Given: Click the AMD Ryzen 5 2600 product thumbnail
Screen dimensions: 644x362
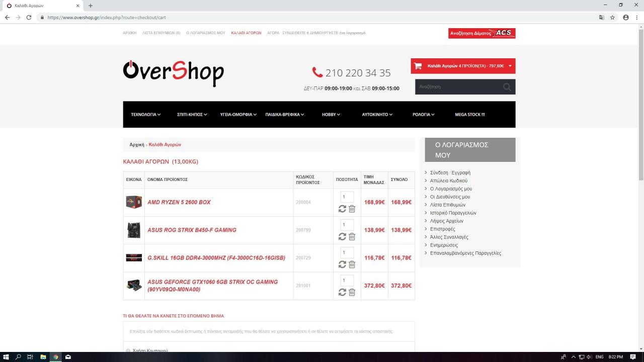Looking at the screenshot, I should 134,202.
